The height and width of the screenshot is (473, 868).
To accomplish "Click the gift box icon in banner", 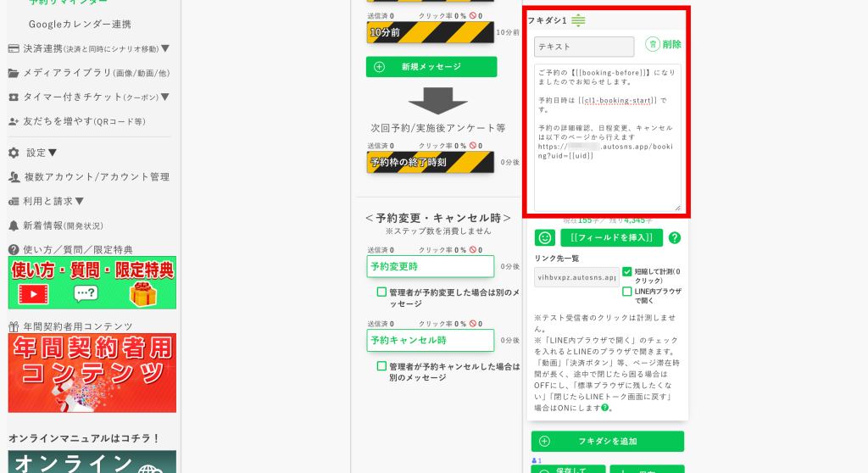I will pos(143,293).
